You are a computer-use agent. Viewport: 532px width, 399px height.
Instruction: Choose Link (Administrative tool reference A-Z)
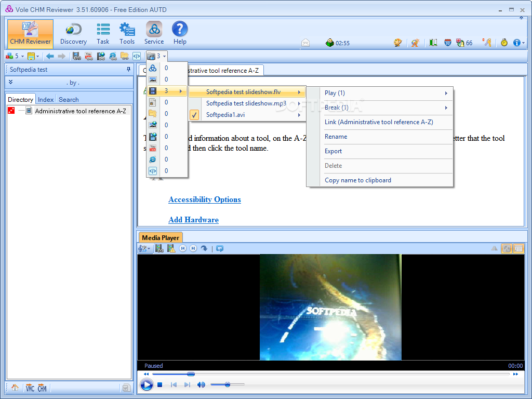(x=386, y=122)
